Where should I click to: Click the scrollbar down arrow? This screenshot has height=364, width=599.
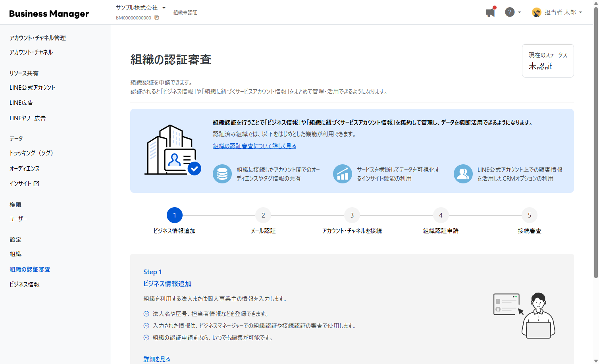[596, 361]
